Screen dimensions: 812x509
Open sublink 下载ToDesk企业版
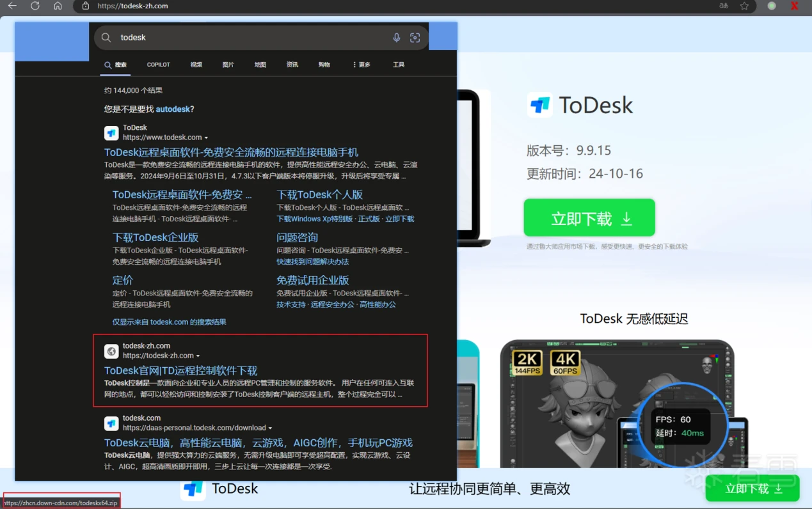155,237
